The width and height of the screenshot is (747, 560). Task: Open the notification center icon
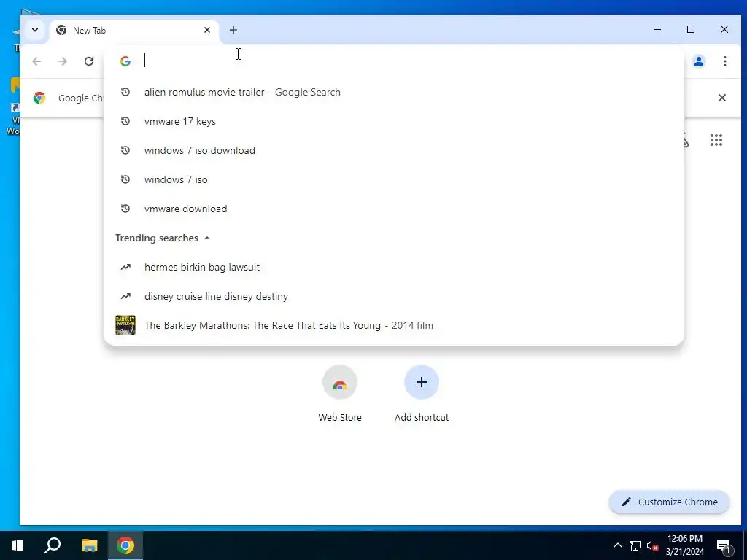724,546
